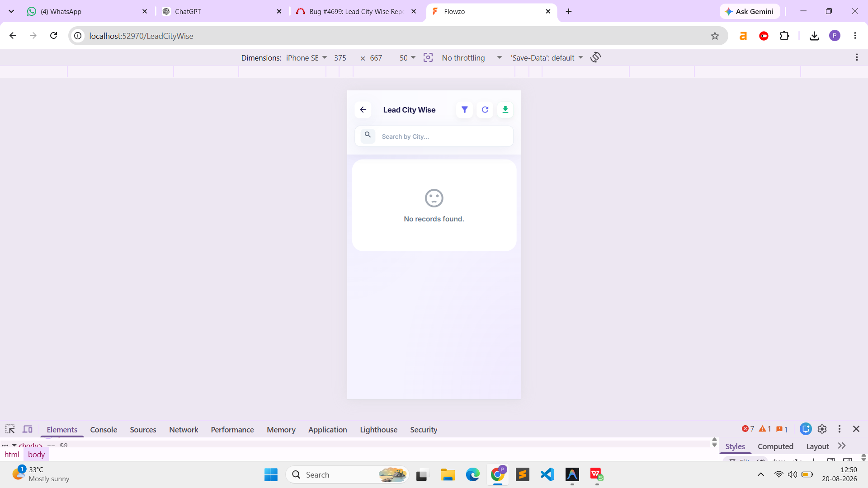Click the capture screenshot icon in device toolbar
The image size is (868, 488).
428,57
